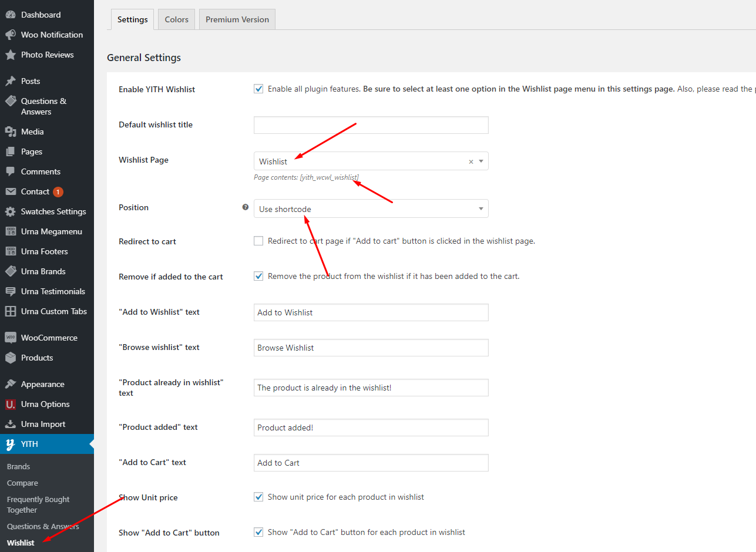The image size is (756, 552).
Task: Click the "Add to Cart" text field
Action: [371, 463]
